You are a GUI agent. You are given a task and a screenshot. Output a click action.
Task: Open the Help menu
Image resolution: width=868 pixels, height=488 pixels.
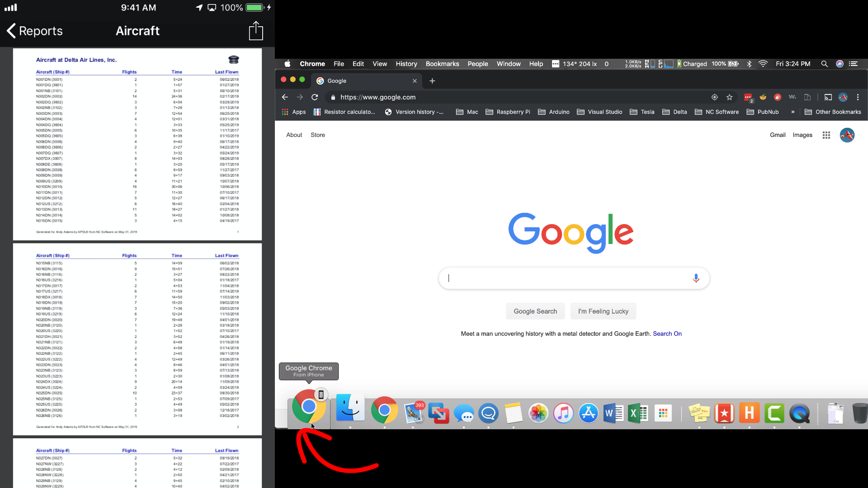click(x=536, y=64)
